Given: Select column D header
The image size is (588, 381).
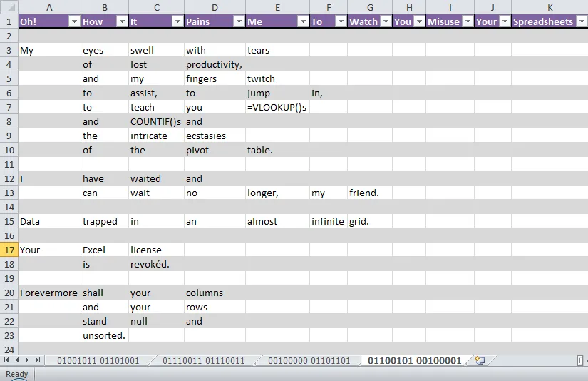Looking at the screenshot, I should coord(215,7).
